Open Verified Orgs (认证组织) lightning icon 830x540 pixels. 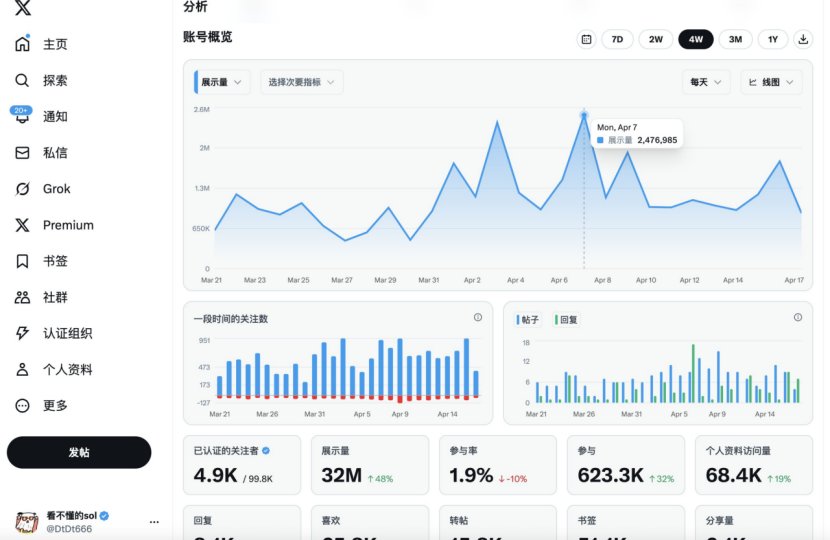[x=22, y=333]
